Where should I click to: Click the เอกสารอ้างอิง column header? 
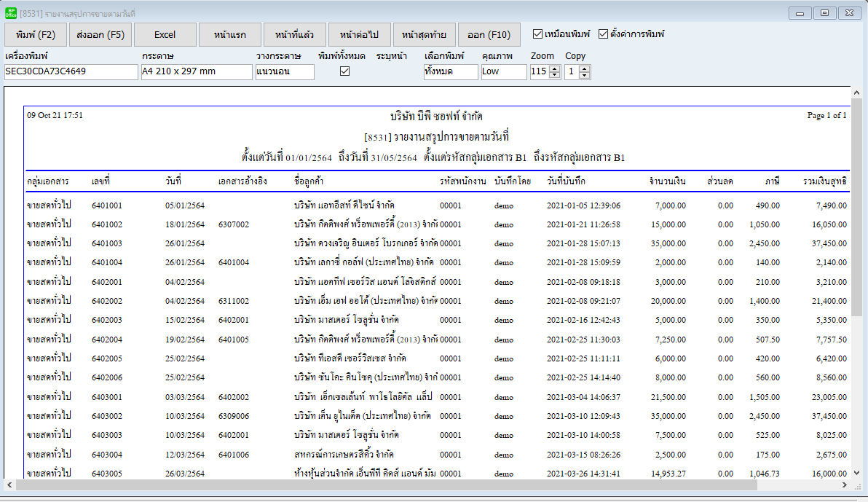[x=242, y=181]
